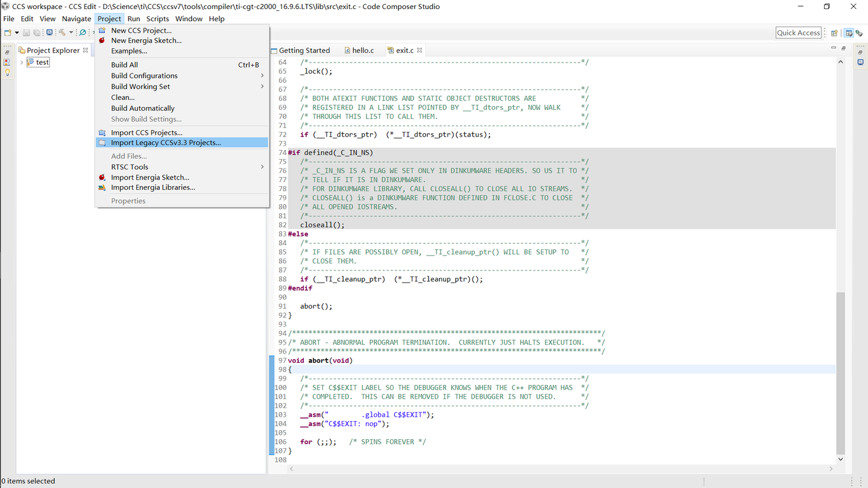Choose Examples... from the Project menu
868x488 pixels.
click(x=181, y=51)
